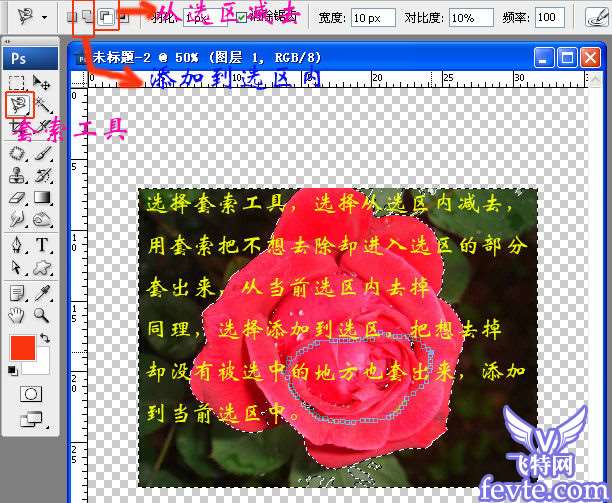Select the Notes tool
Viewport: 612px width, 503px height.
pos(17,293)
